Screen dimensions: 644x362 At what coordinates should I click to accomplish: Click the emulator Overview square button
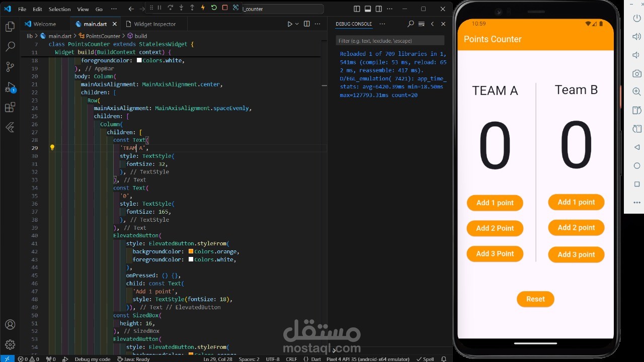[637, 184]
